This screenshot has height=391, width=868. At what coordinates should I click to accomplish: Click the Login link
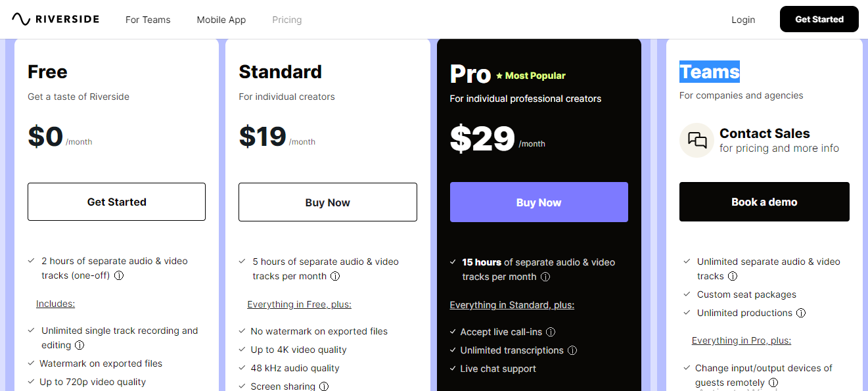743,20
